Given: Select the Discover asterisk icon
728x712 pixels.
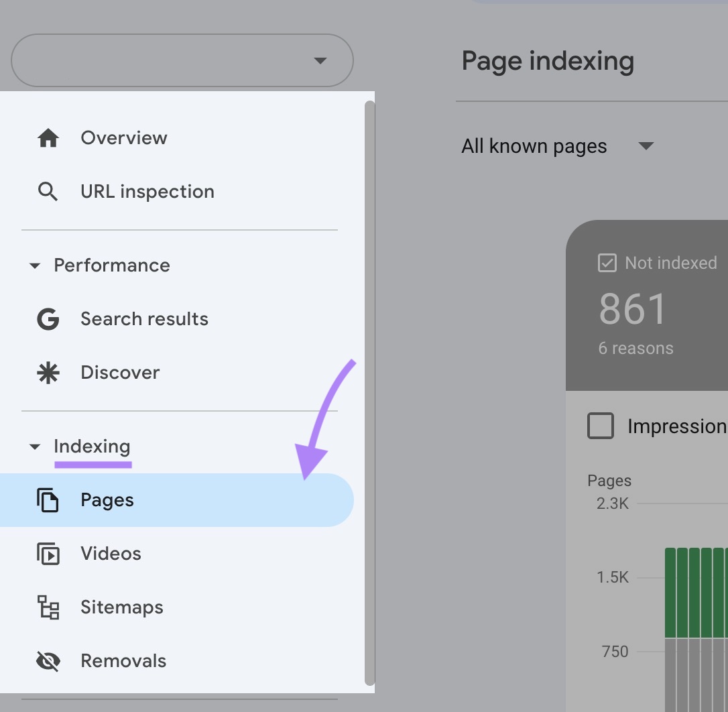Looking at the screenshot, I should click(x=48, y=372).
